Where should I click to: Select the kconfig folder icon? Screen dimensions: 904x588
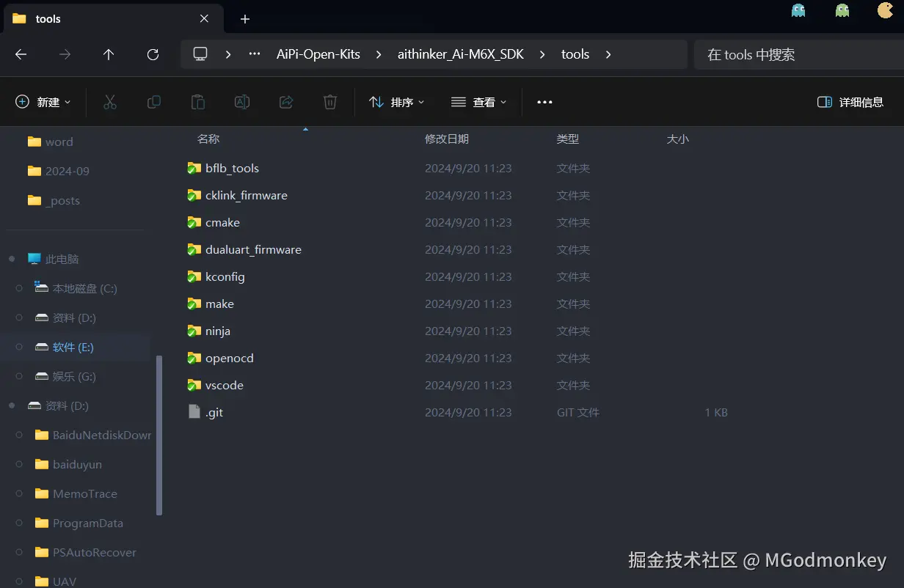pos(194,277)
